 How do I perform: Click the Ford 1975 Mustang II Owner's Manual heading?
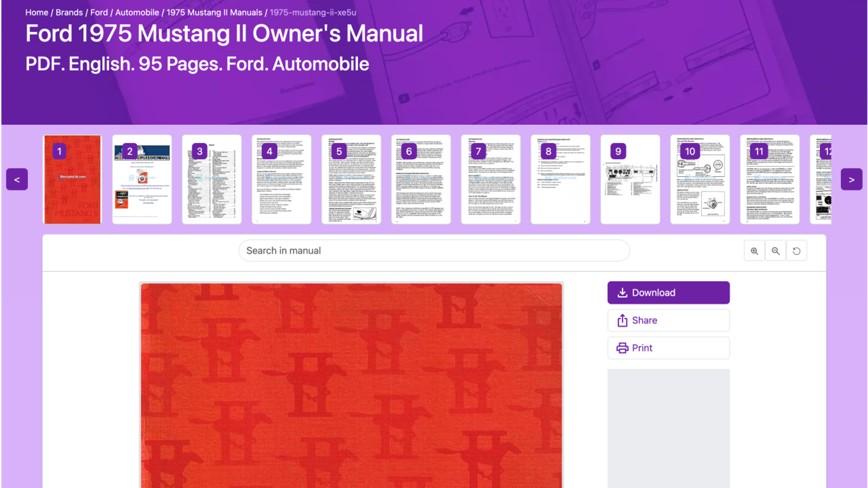pos(224,33)
